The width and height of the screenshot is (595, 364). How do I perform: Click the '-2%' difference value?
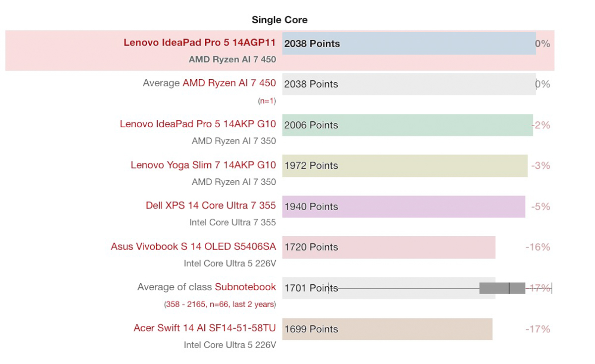(541, 125)
